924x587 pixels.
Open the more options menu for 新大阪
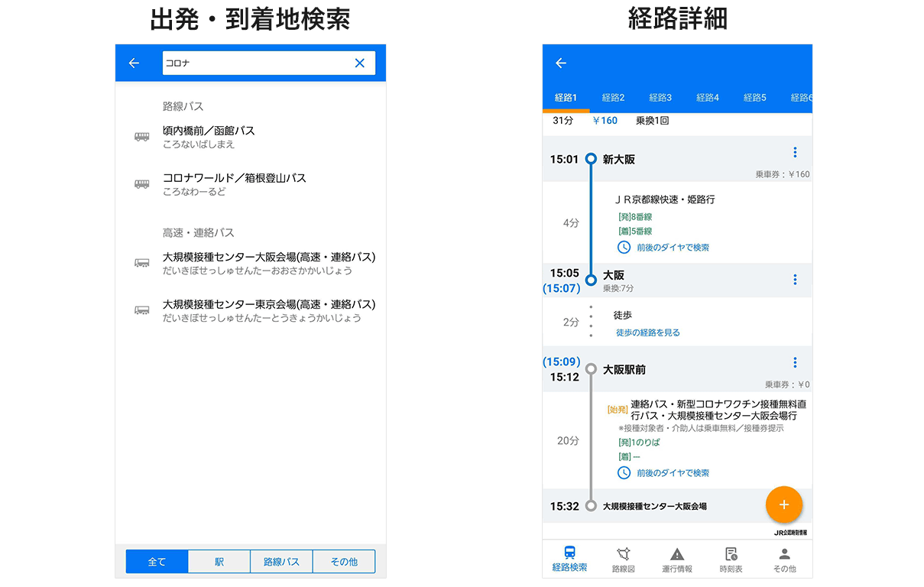coord(795,152)
